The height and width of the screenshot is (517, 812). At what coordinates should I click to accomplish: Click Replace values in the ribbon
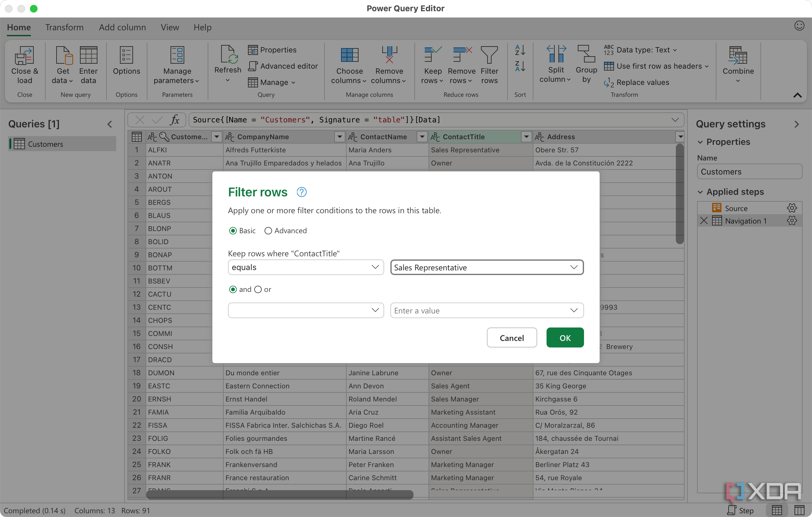click(x=637, y=82)
